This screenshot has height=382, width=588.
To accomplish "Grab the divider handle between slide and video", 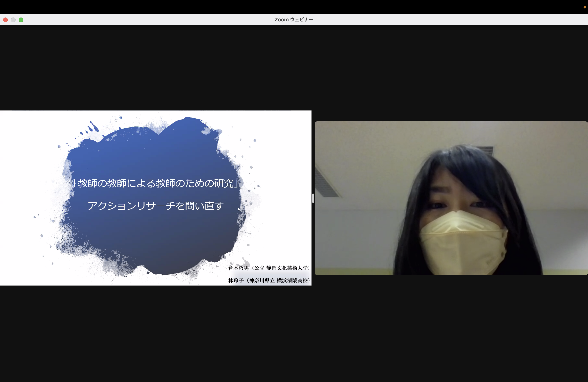I will point(313,198).
